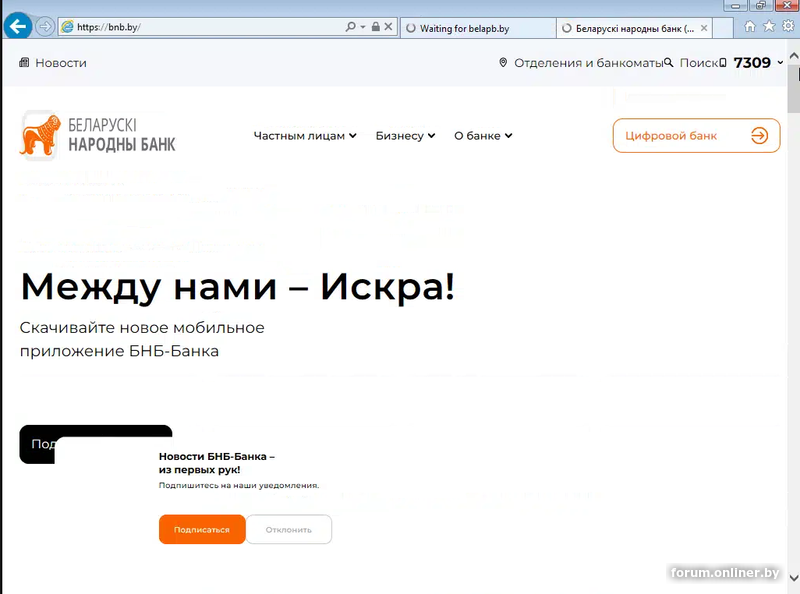Click the Internet Explorer page icon in address bar
The image size is (800, 594).
click(x=67, y=27)
